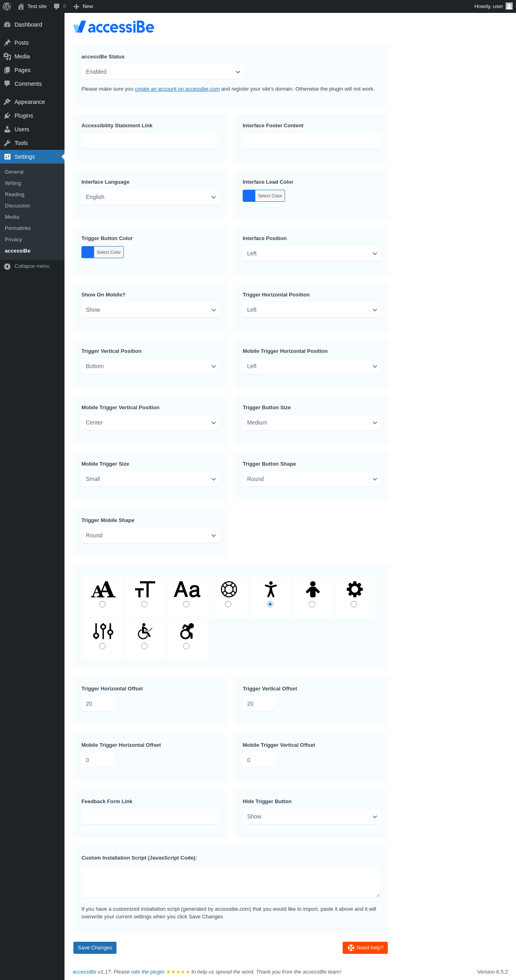The width and height of the screenshot is (516, 980).
Task: Open the accessiBe Status dropdown
Action: click(162, 72)
